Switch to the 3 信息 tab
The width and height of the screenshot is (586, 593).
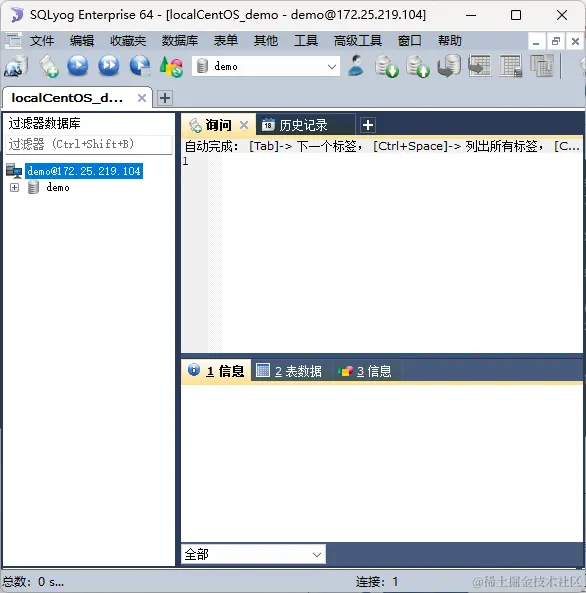pos(365,371)
